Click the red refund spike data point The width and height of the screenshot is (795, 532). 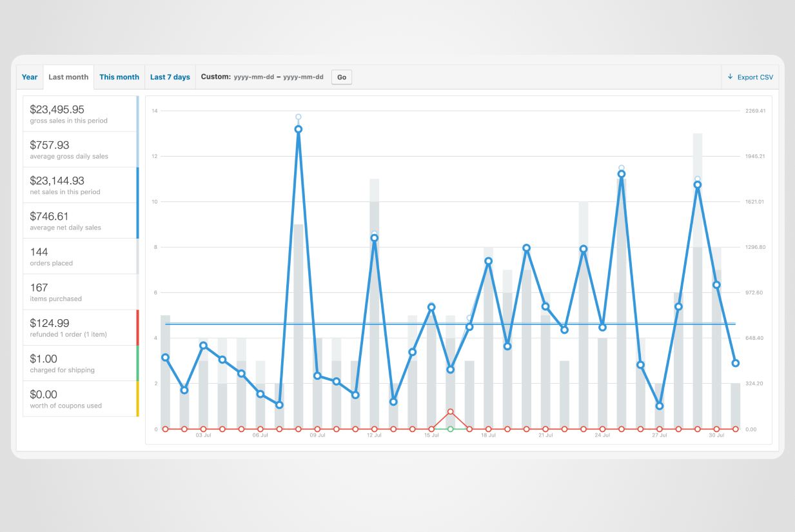(x=451, y=412)
